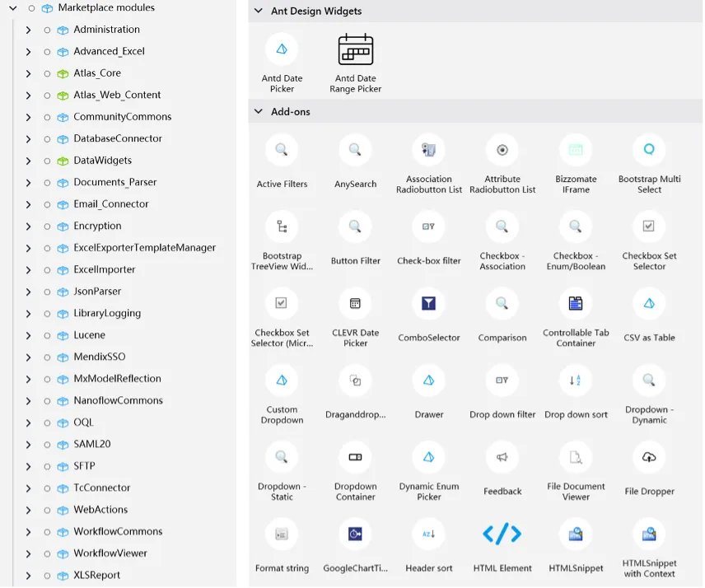This screenshot has height=588, width=705.
Task: Select the TcConnector tree item
Action: pyautogui.click(x=102, y=488)
